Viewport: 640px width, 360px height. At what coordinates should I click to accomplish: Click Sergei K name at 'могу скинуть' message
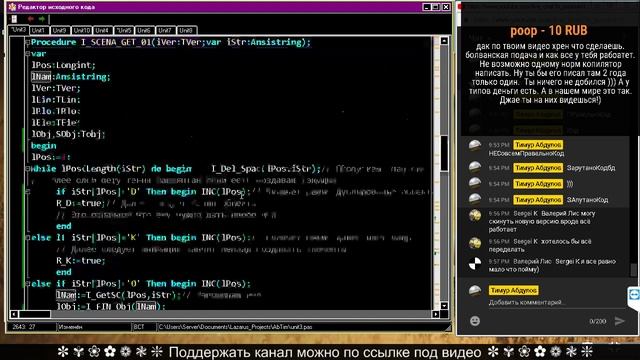(525, 213)
